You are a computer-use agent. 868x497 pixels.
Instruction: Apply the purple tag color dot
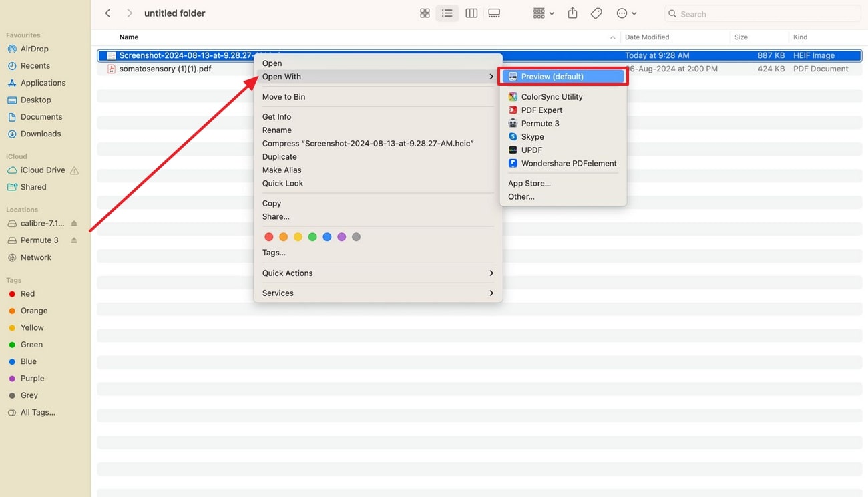342,237
